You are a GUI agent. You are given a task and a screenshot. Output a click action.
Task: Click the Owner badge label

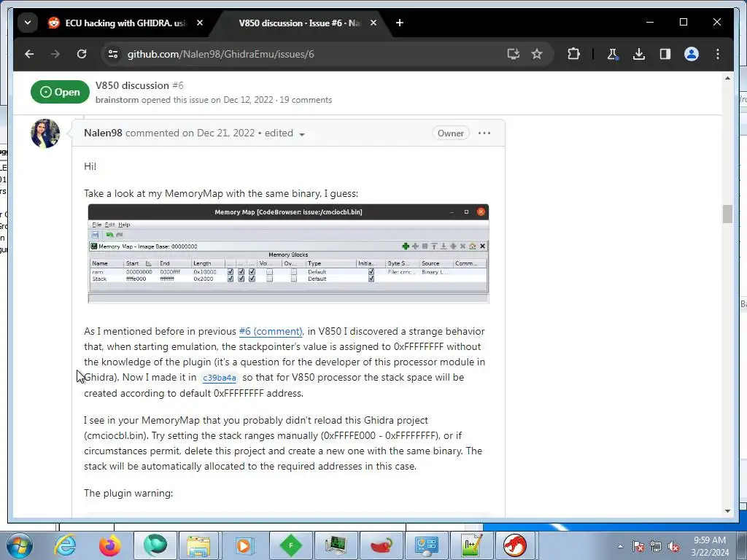pyautogui.click(x=450, y=133)
